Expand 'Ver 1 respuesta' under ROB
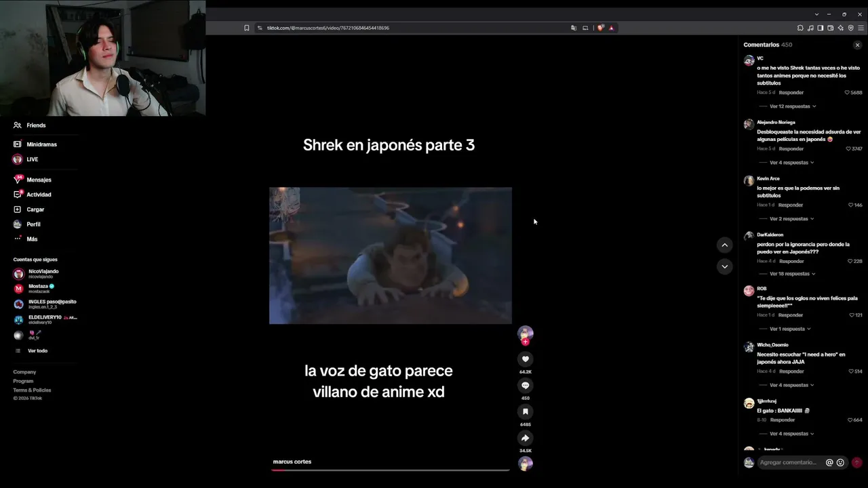Viewport: 868px width, 488px height. pyautogui.click(x=790, y=329)
